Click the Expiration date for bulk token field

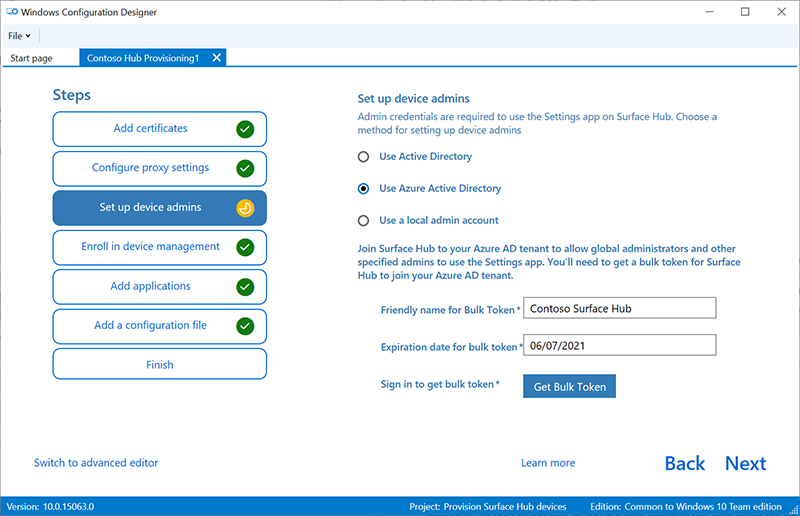click(x=620, y=346)
